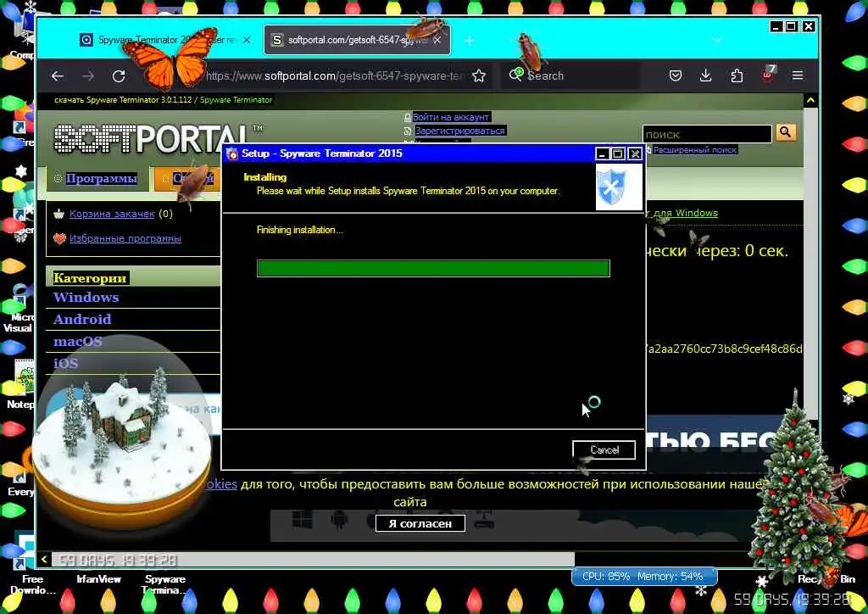Open Pocket save icon in toolbar
This screenshot has width=868, height=614.
(676, 75)
